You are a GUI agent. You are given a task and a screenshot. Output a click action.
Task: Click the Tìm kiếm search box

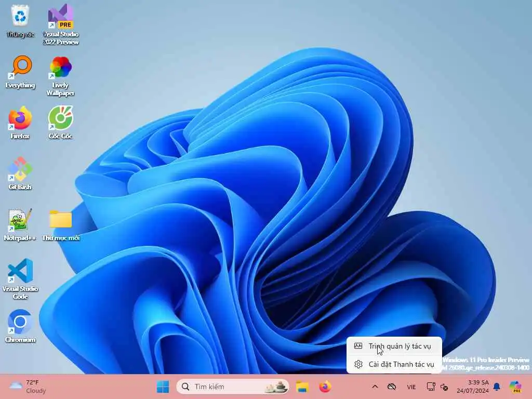tap(233, 387)
